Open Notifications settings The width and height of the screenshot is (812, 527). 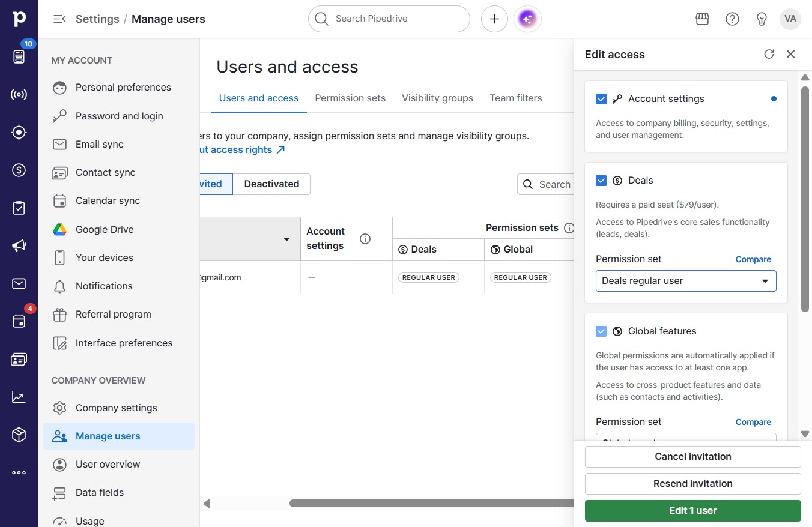119,286
